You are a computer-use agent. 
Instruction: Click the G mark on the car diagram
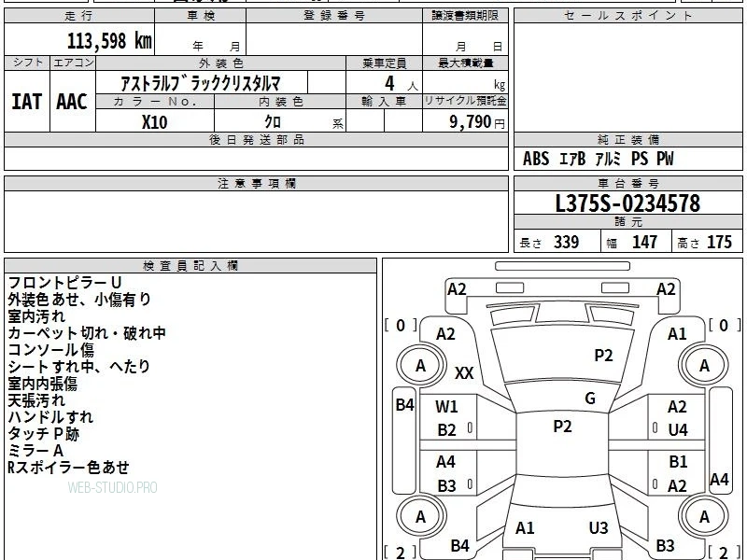click(x=590, y=399)
